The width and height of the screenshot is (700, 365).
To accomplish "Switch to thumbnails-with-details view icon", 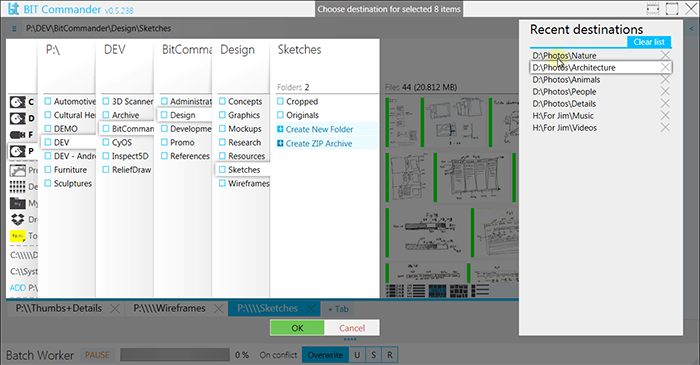I will [480, 291].
